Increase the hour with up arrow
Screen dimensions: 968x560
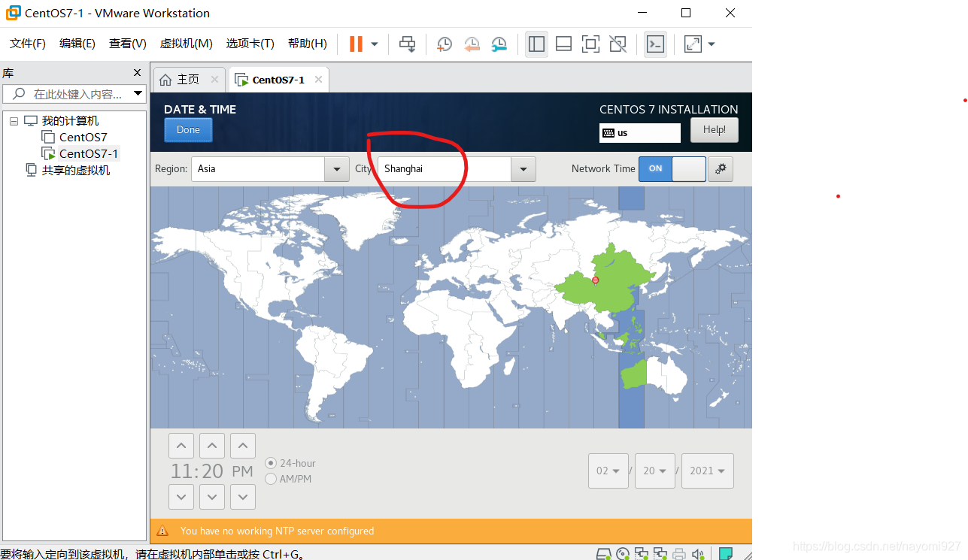[181, 446]
